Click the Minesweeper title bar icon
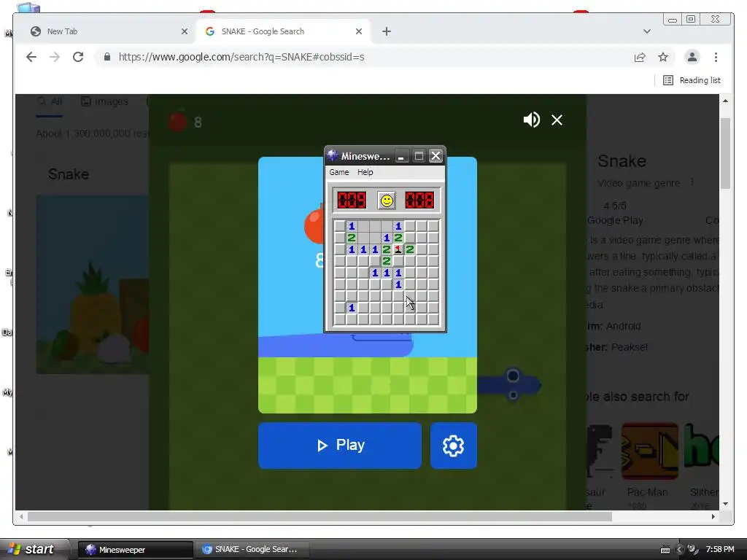 333,156
